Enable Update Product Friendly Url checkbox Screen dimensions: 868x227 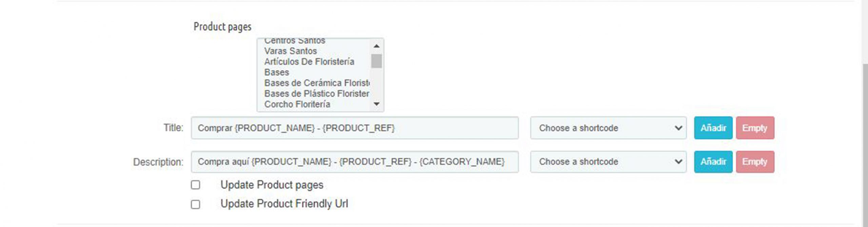(x=195, y=204)
